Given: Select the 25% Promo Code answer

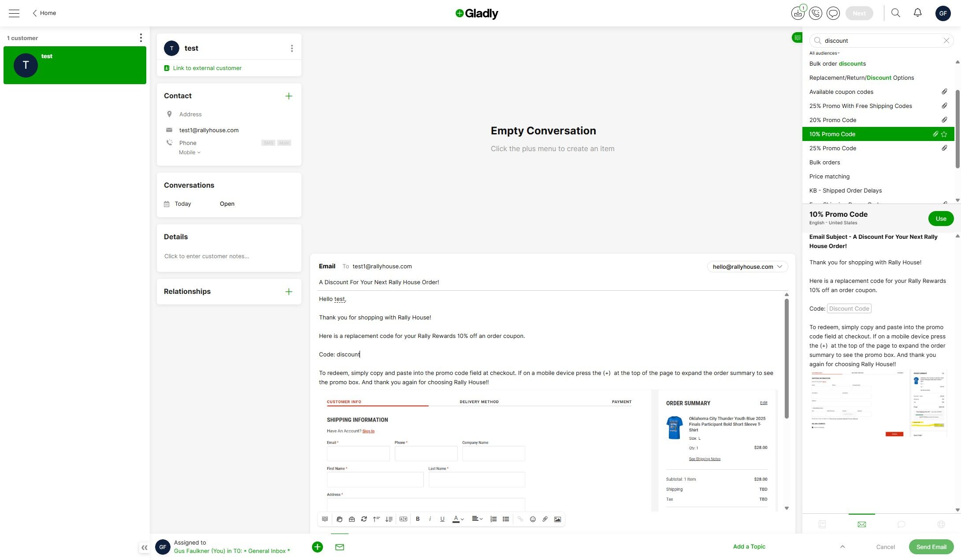Looking at the screenshot, I should tap(878, 148).
